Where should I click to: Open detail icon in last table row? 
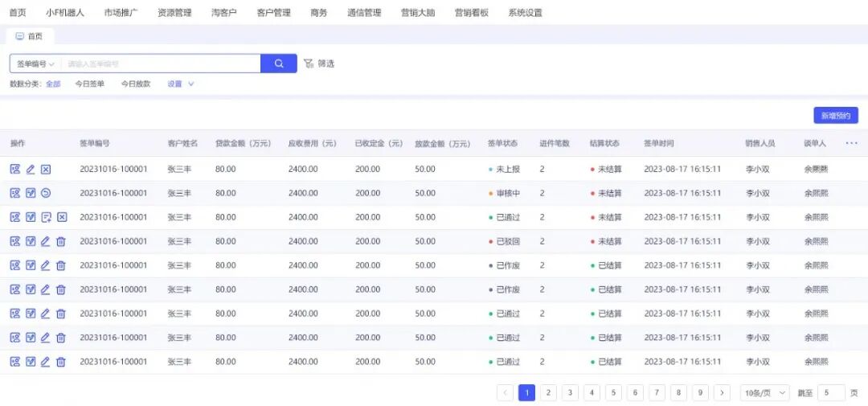[15, 362]
